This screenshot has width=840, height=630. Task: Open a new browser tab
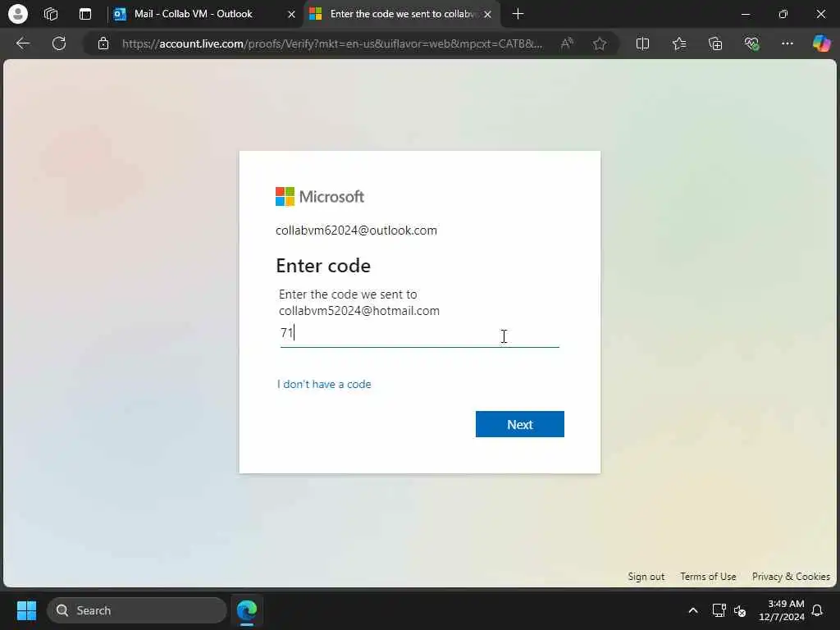[518, 14]
